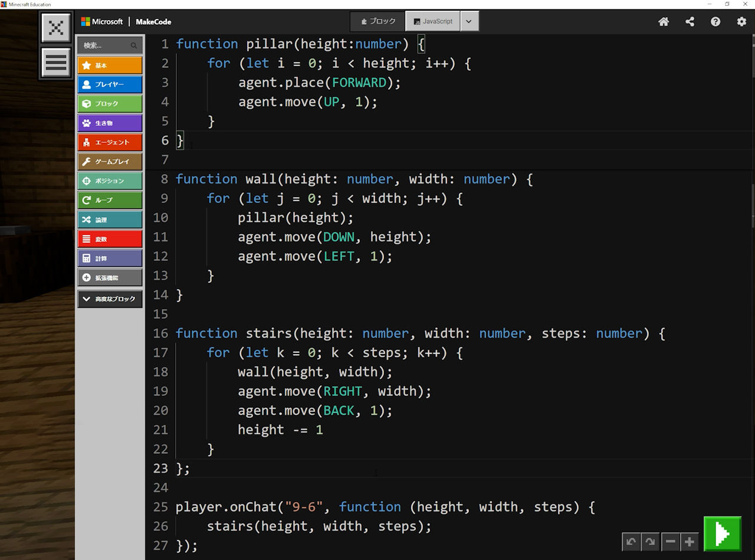
Task: Select the ループ (Loops) category
Action: (110, 200)
